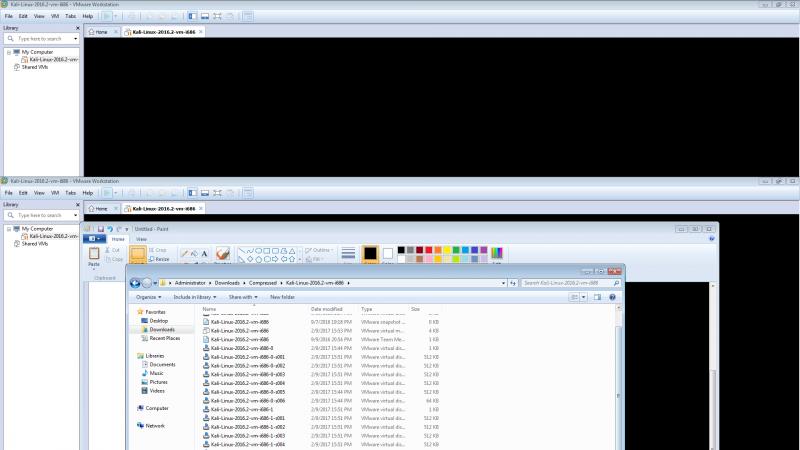This screenshot has height=450, width=800.
Task: Click the Compressed breadcrumb in the address bar
Action: click(263, 283)
